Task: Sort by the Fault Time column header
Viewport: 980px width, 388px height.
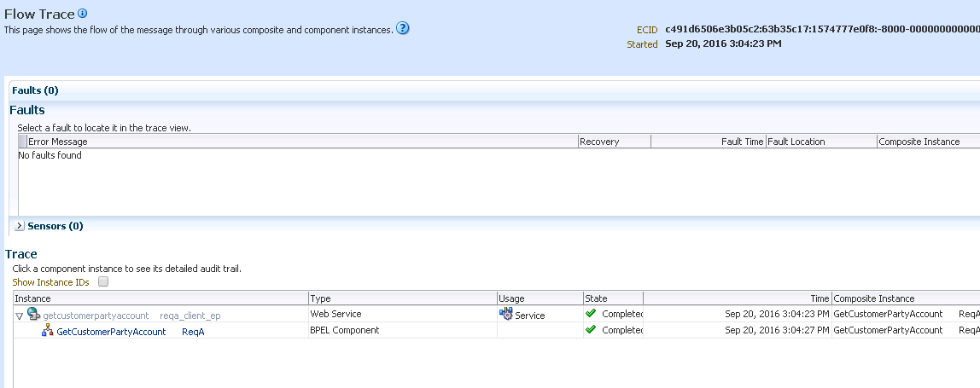Action: tap(709, 142)
